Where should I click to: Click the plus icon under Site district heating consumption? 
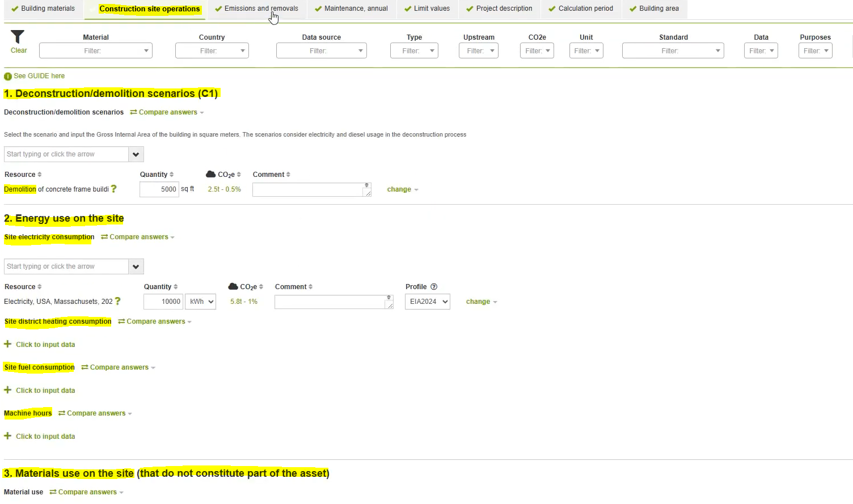point(7,344)
